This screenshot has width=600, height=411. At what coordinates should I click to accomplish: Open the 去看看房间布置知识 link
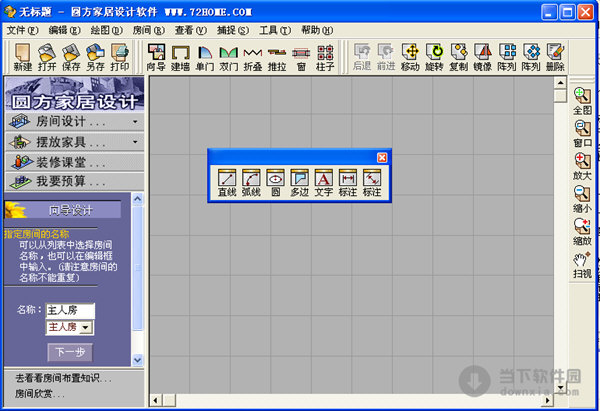pos(62,379)
